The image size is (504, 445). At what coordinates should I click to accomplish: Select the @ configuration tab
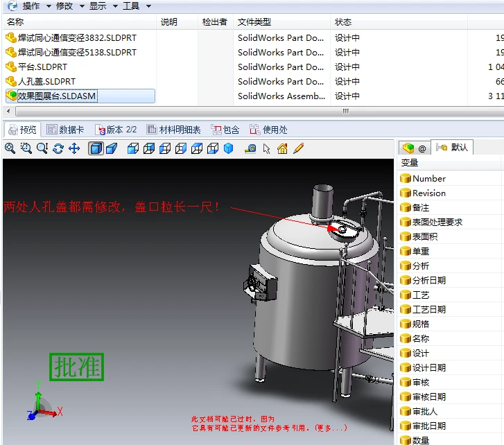point(414,148)
